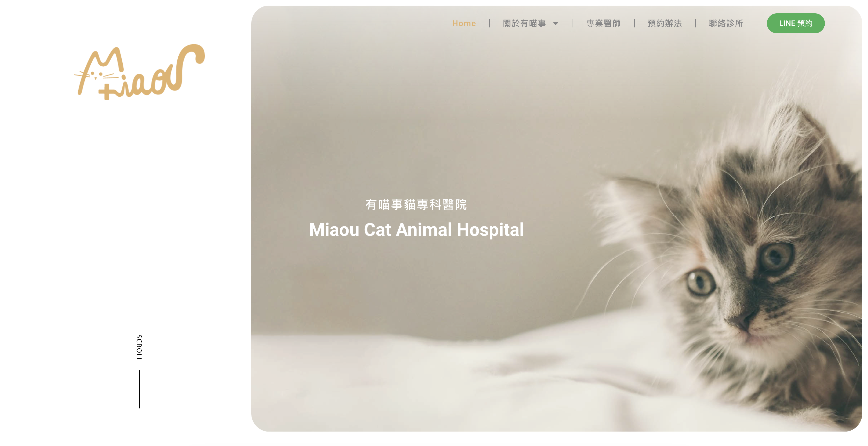868x446 pixels.
Task: Go to the 專業醫師 page
Action: [x=603, y=23]
